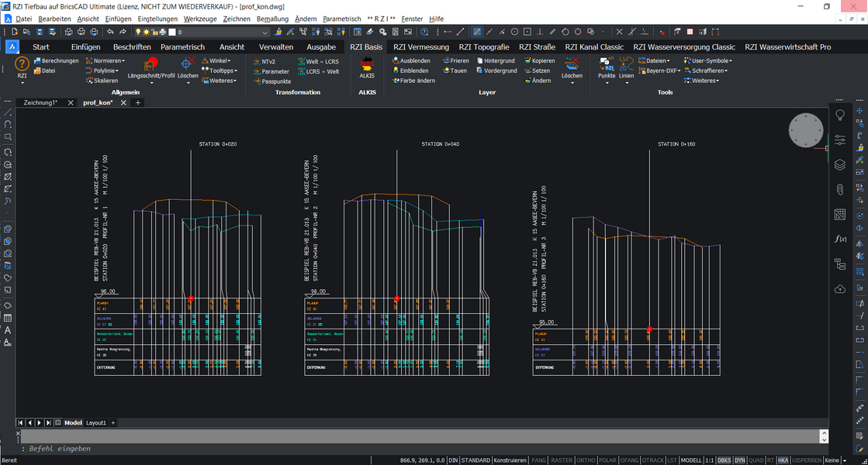Run the NTv2 transformation tool
Image resolution: width=868 pixels, height=465 pixels.
pos(264,62)
